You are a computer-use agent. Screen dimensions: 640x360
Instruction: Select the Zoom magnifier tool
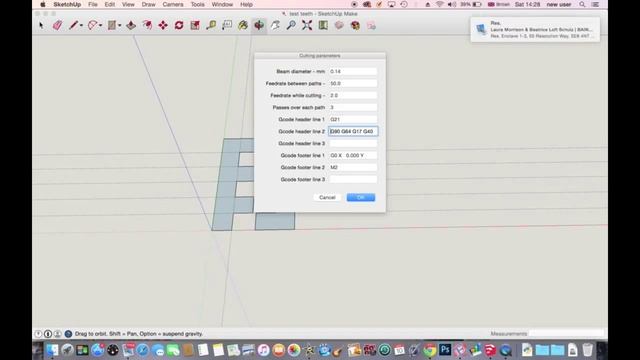click(x=291, y=25)
